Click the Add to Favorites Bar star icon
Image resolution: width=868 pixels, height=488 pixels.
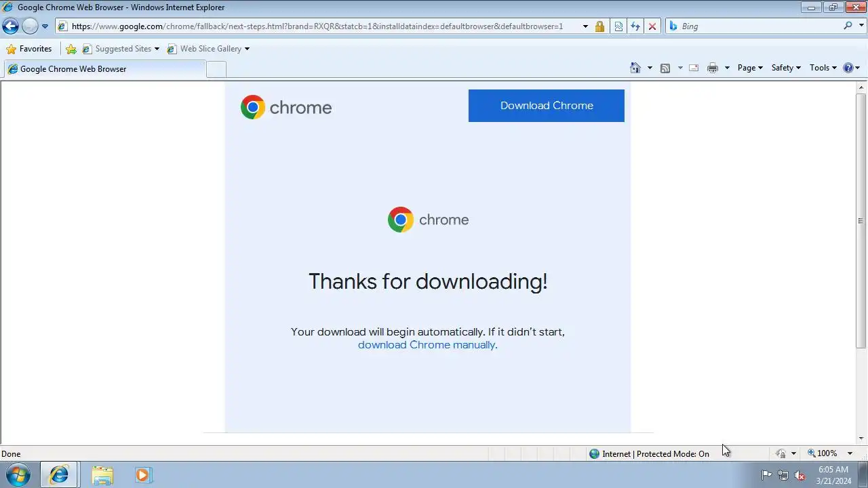click(x=71, y=49)
